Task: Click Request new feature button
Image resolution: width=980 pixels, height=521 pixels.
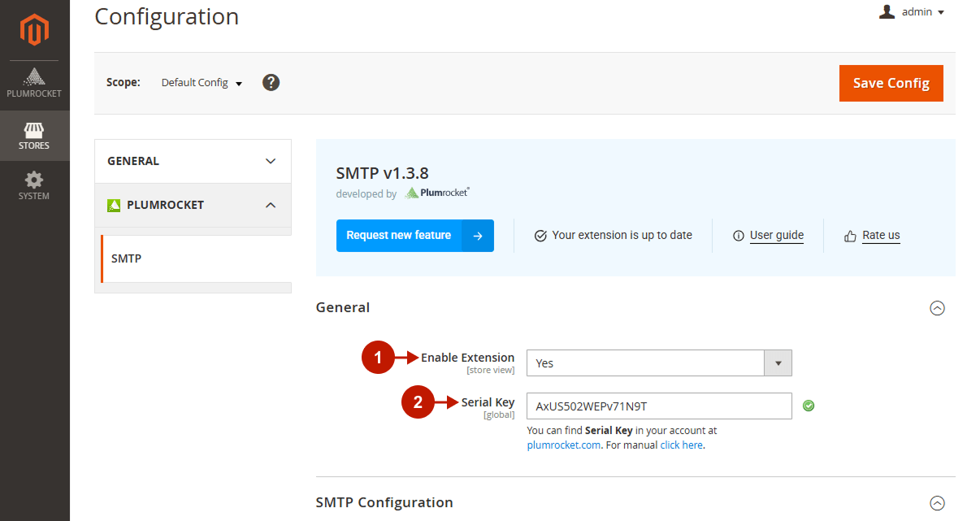Action: (414, 236)
